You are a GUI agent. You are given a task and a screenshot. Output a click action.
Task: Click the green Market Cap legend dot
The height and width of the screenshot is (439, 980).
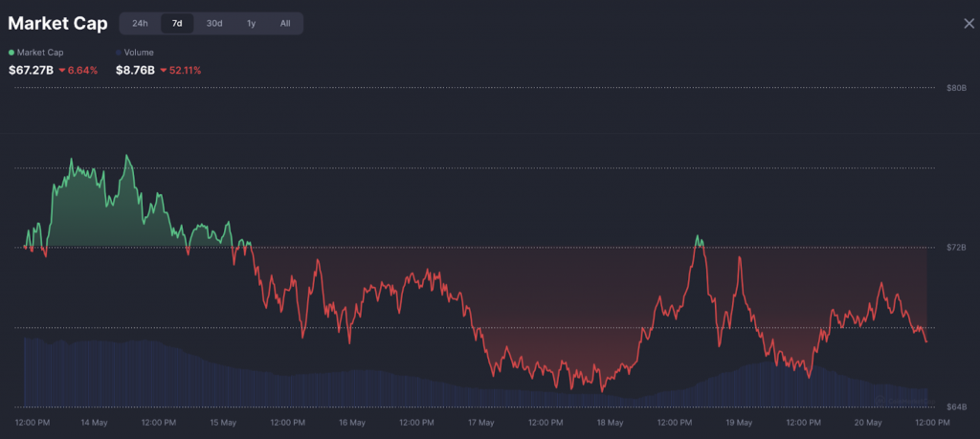[11, 53]
